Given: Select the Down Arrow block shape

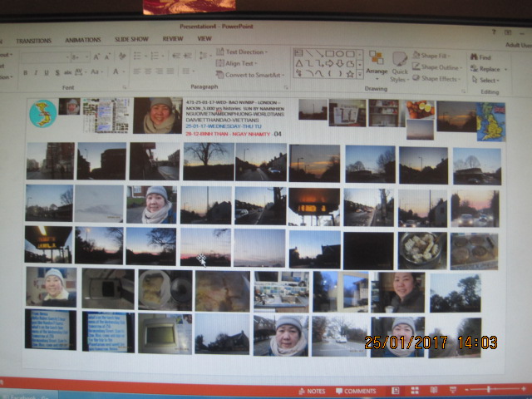Looking at the screenshot, I should (x=340, y=64).
